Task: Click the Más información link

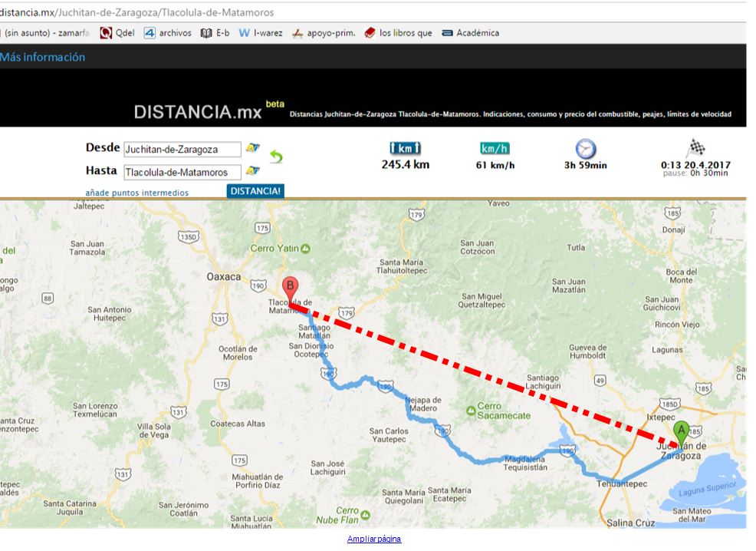Action: pyautogui.click(x=42, y=57)
